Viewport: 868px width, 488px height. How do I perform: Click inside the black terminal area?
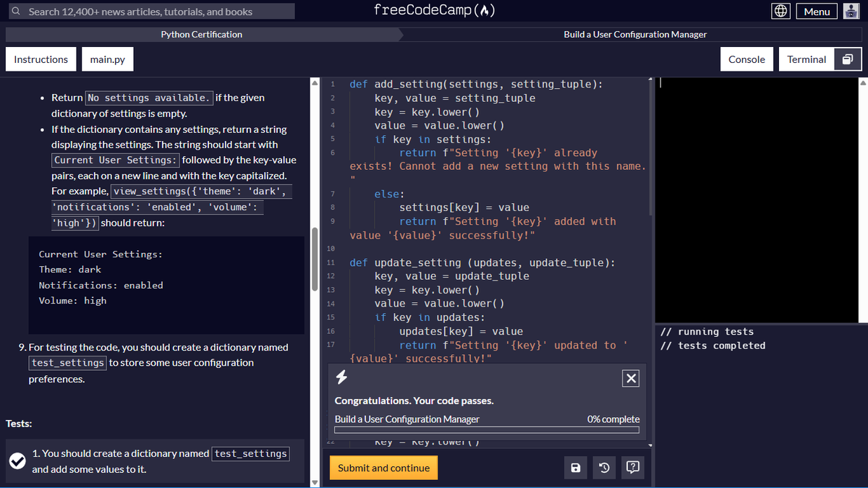[757, 199]
